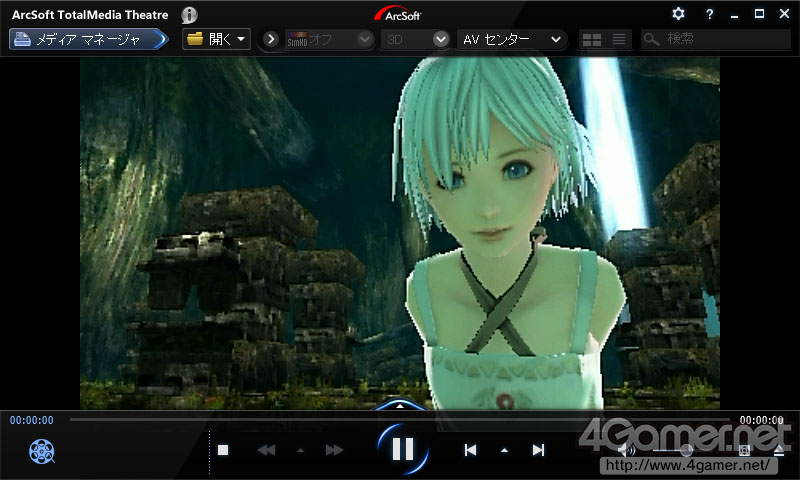The height and width of the screenshot is (480, 800).
Task: Click the ArcSoft logo
Action: (x=398, y=14)
